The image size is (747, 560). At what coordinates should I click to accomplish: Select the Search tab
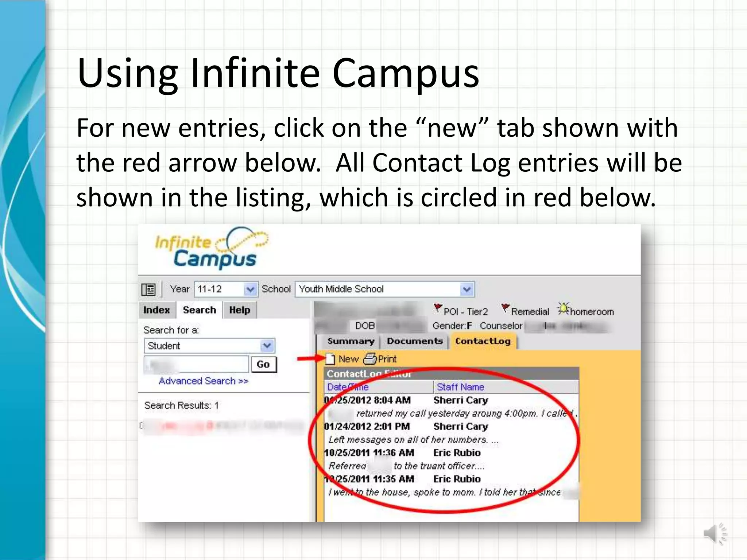[x=200, y=310]
